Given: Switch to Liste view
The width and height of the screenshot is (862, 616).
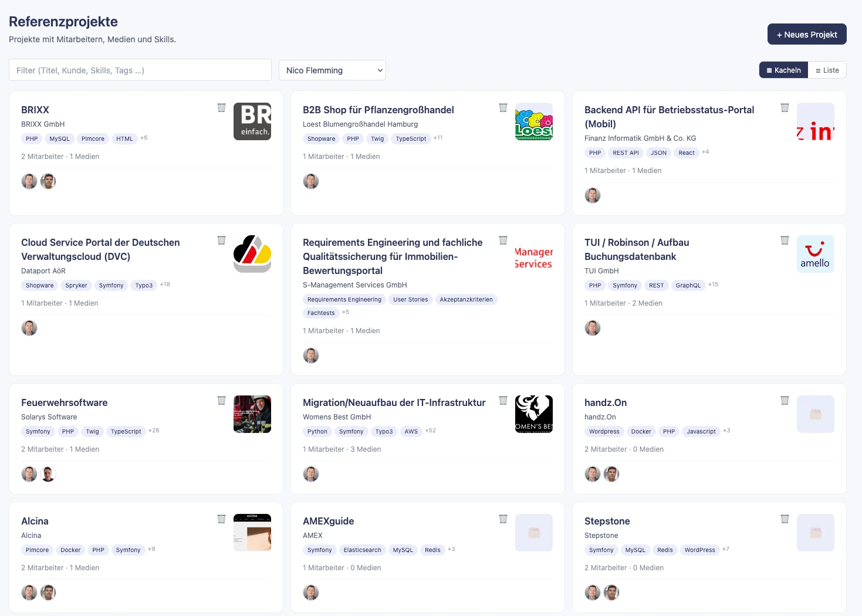Looking at the screenshot, I should [x=827, y=70].
